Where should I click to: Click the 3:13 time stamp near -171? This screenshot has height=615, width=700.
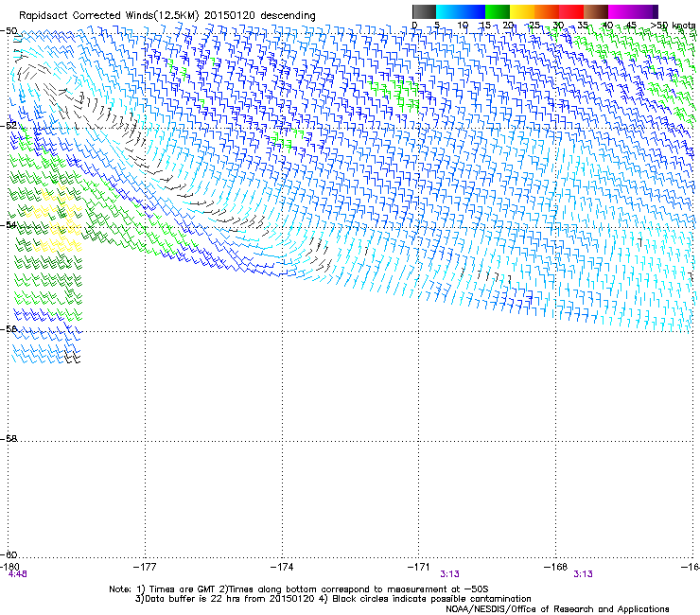tap(449, 574)
